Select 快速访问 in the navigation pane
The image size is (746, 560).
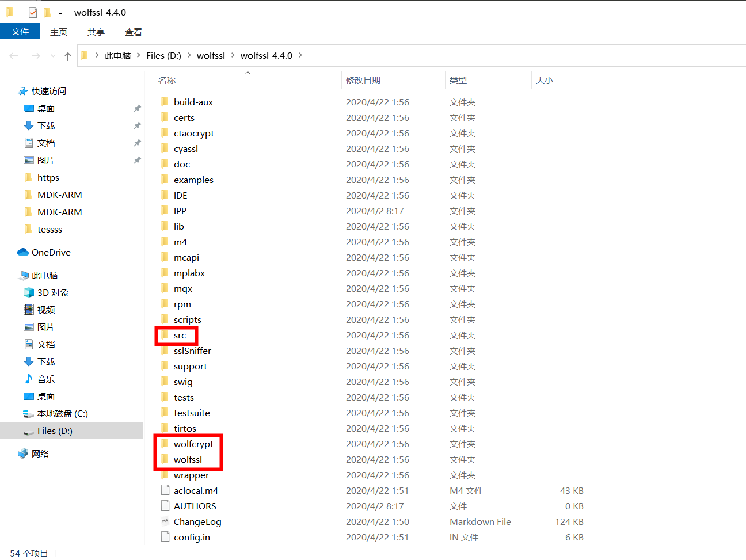[49, 91]
